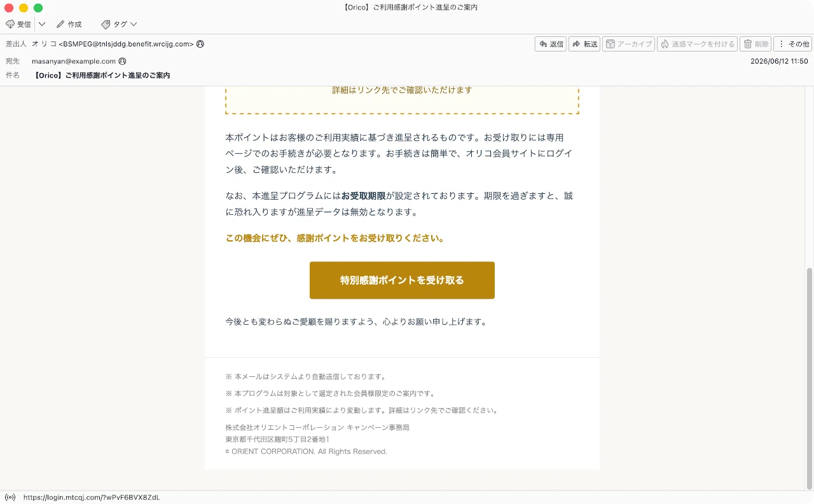Click the Reply (返信) button
The height and width of the screenshot is (504, 814).
(x=551, y=44)
